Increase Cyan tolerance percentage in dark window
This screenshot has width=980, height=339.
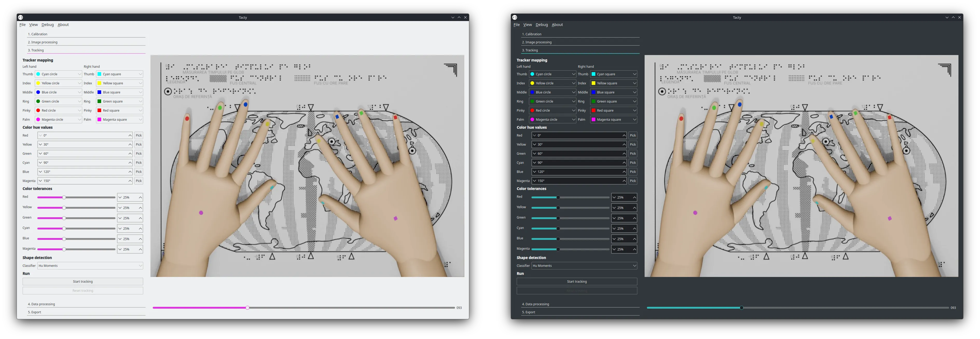coord(634,228)
